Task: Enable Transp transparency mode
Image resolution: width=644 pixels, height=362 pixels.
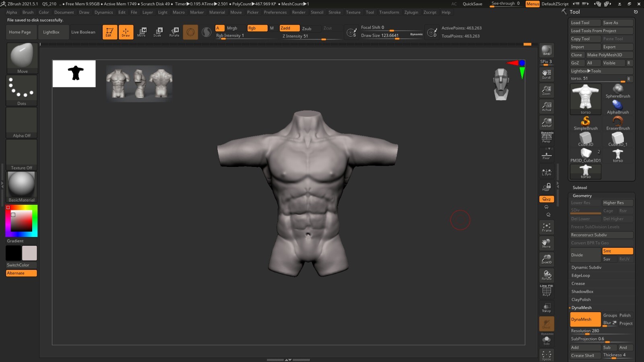Action: pos(546,308)
